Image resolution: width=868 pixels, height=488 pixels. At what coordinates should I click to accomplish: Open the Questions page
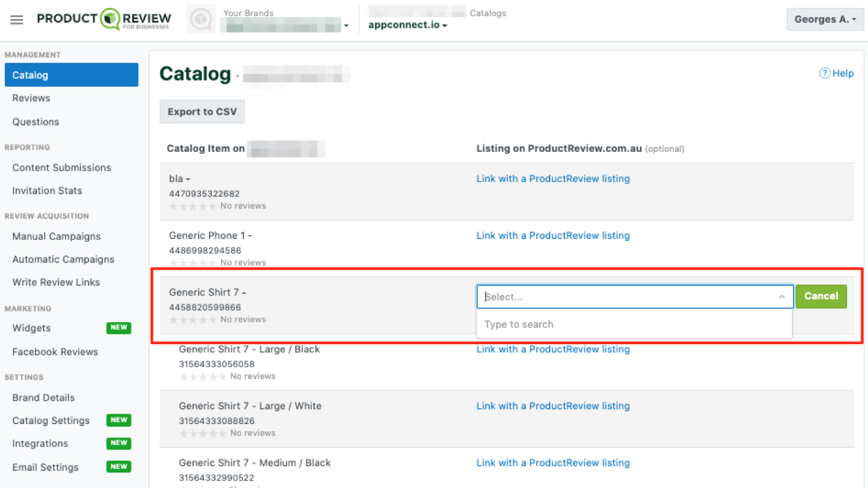pos(36,122)
